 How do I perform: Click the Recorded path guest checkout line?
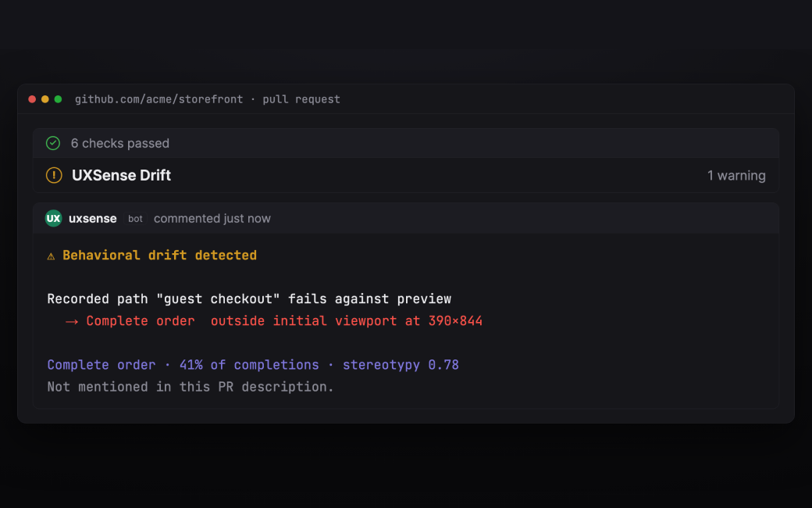point(249,299)
